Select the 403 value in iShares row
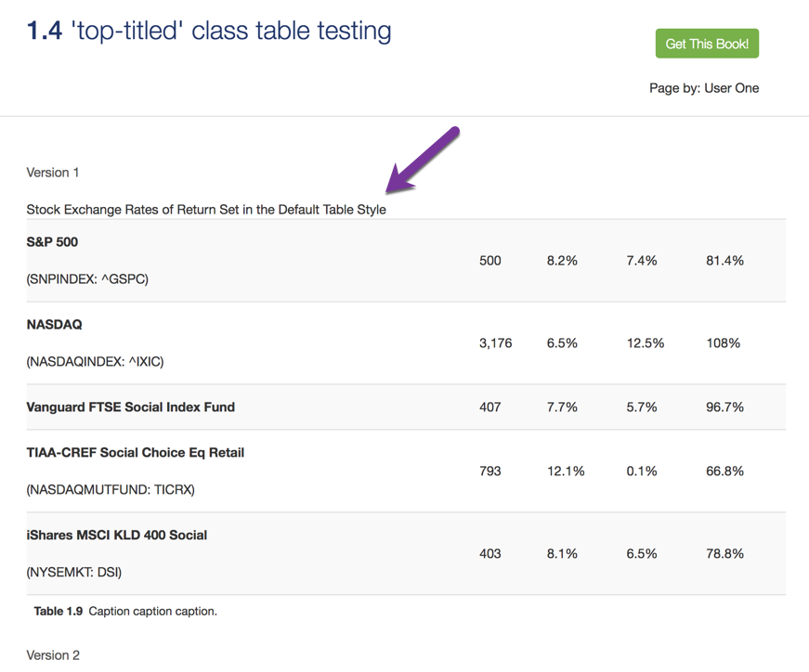This screenshot has width=809, height=672. [x=490, y=553]
